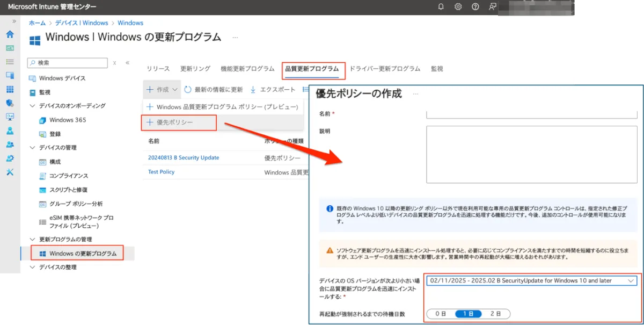Select 0 日 restart wait option
Screen dimensions: 644x325
tap(440, 314)
